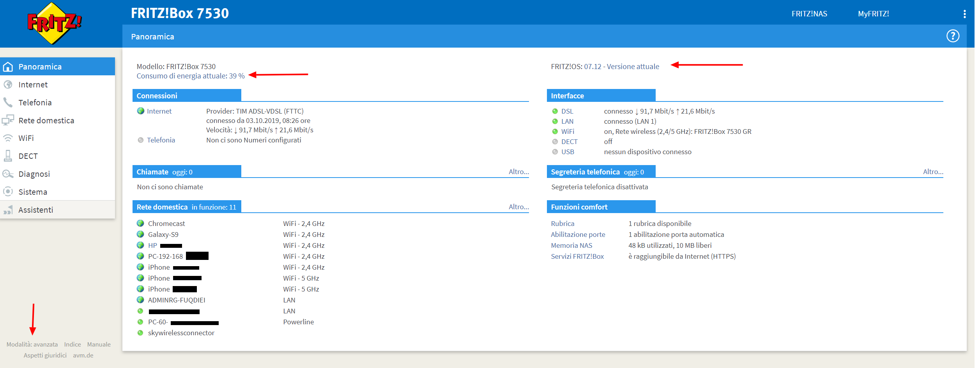
Task: Open the DECT interface link
Action: click(569, 142)
